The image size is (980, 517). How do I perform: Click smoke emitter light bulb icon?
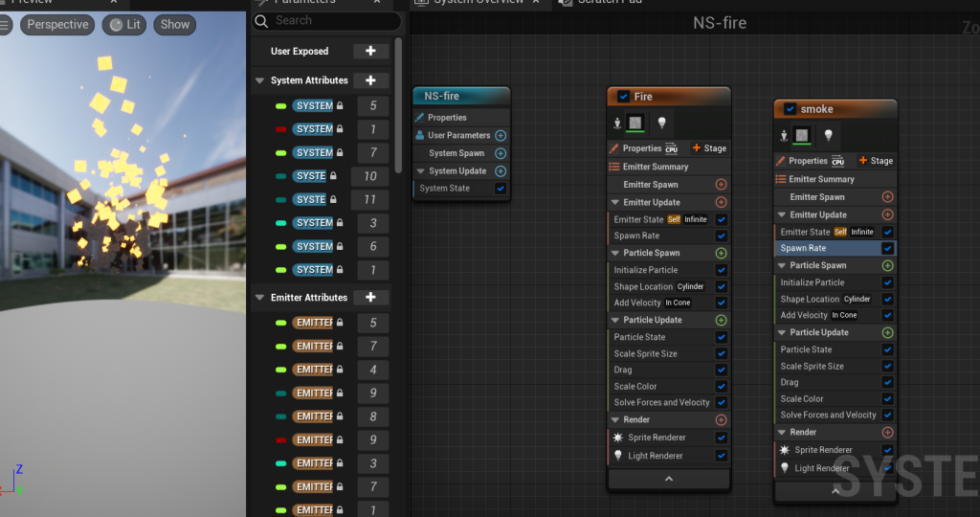(828, 135)
